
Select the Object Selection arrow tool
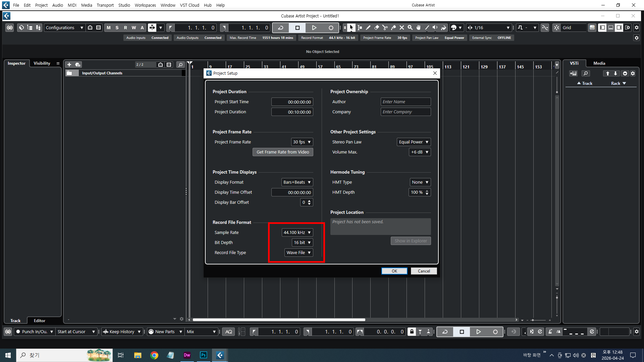pyautogui.click(x=351, y=27)
